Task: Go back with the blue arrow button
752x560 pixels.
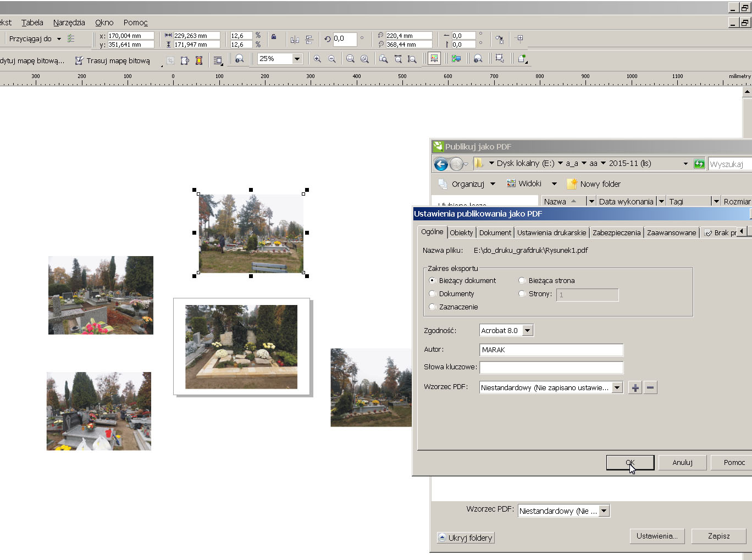Action: [441, 164]
